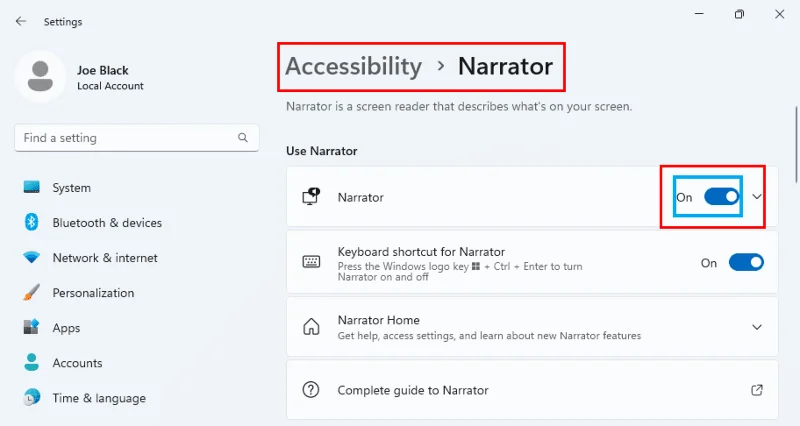
Task: Select Accounts in sidebar
Action: tap(77, 363)
